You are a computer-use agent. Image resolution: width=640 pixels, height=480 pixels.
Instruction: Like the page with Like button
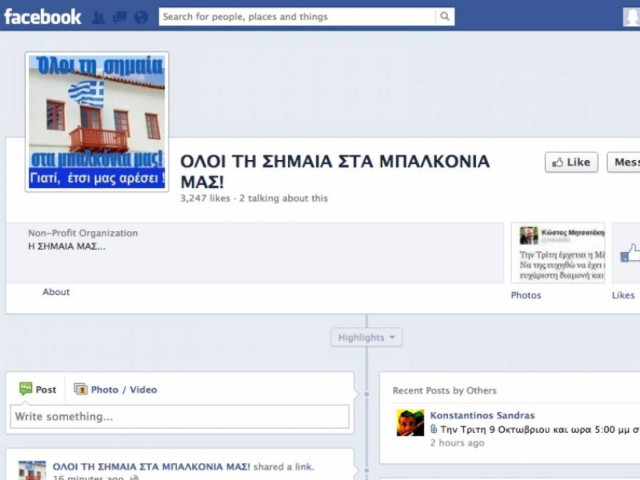point(571,162)
